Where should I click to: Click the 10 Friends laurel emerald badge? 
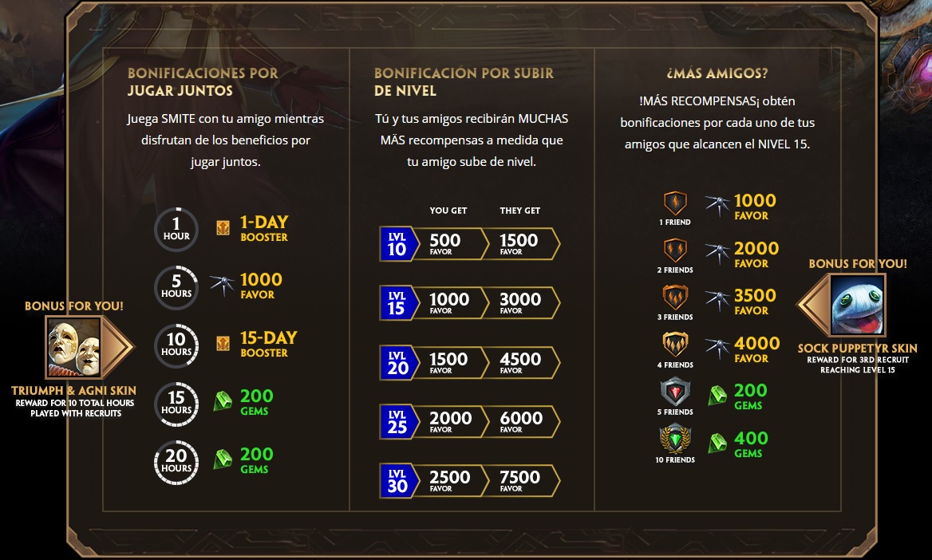675,439
